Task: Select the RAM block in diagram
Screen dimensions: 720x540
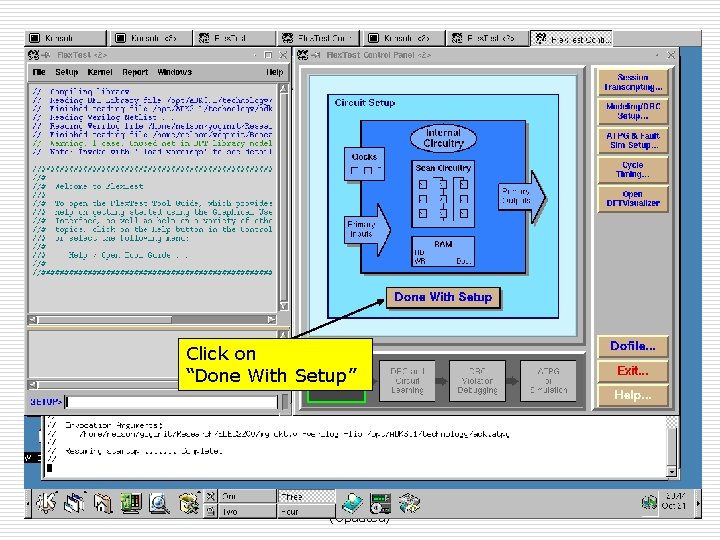Action: pyautogui.click(x=443, y=252)
